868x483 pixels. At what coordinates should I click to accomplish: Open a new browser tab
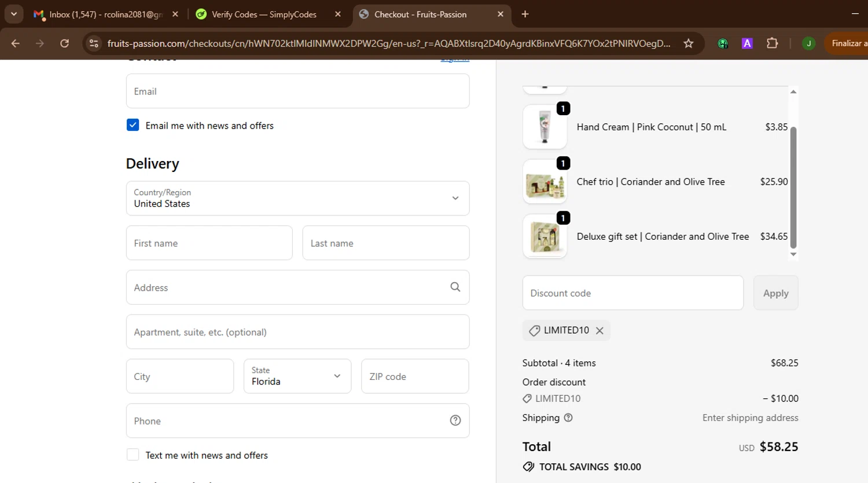[x=525, y=14]
